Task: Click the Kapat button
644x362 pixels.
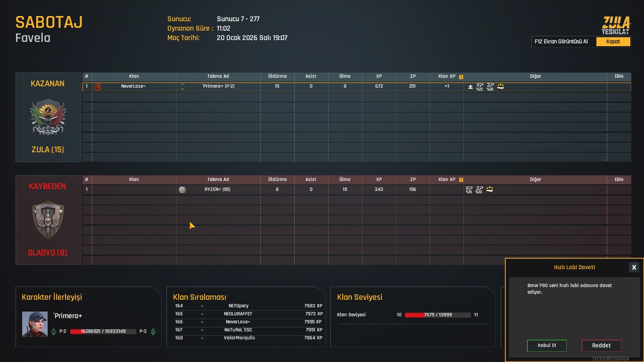Action: coord(613,41)
